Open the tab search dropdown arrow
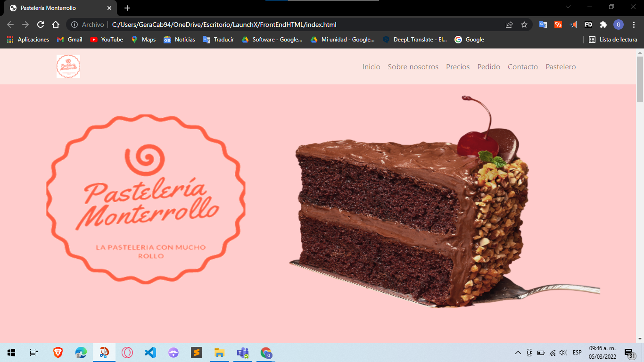Viewport: 644px width, 362px height. 568,7
